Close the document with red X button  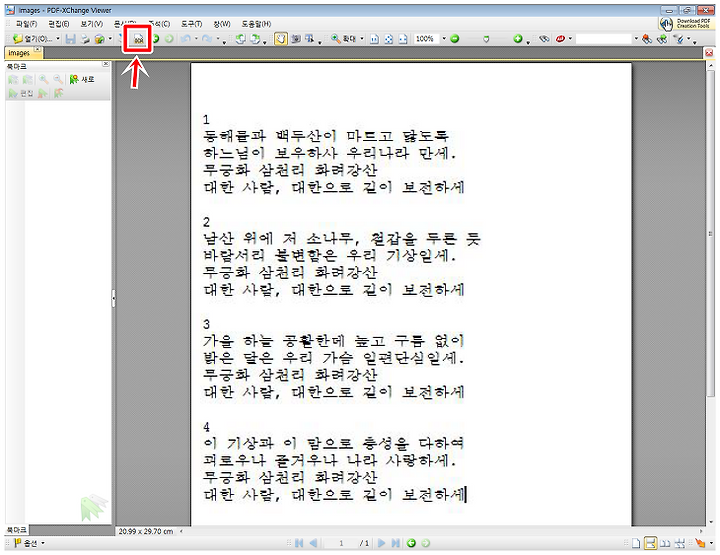click(709, 53)
